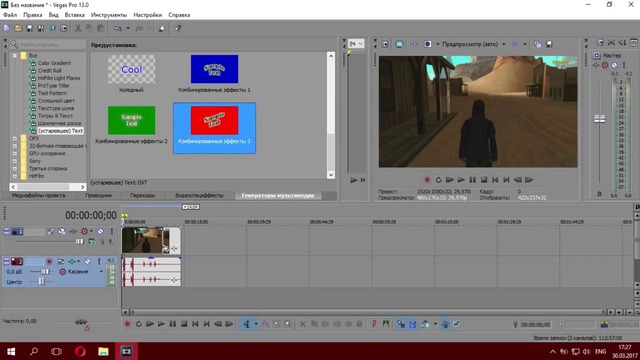Save snapshot of preview to file icon
The width and height of the screenshot is (640, 360).
[x=549, y=44]
